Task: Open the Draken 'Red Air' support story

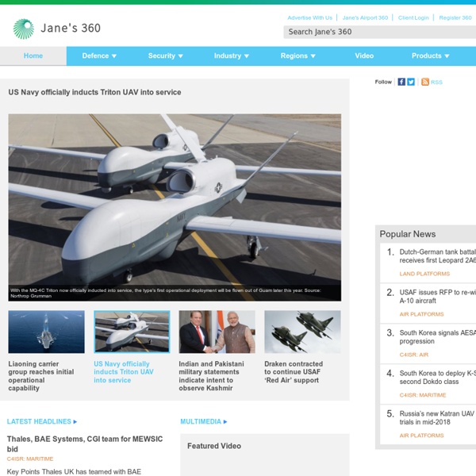Action: [x=294, y=372]
